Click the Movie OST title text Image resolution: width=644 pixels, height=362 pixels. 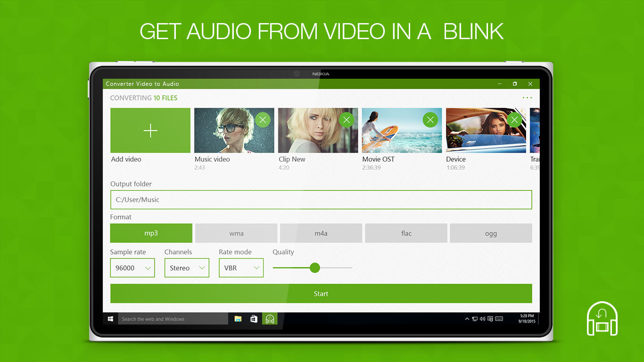379,159
